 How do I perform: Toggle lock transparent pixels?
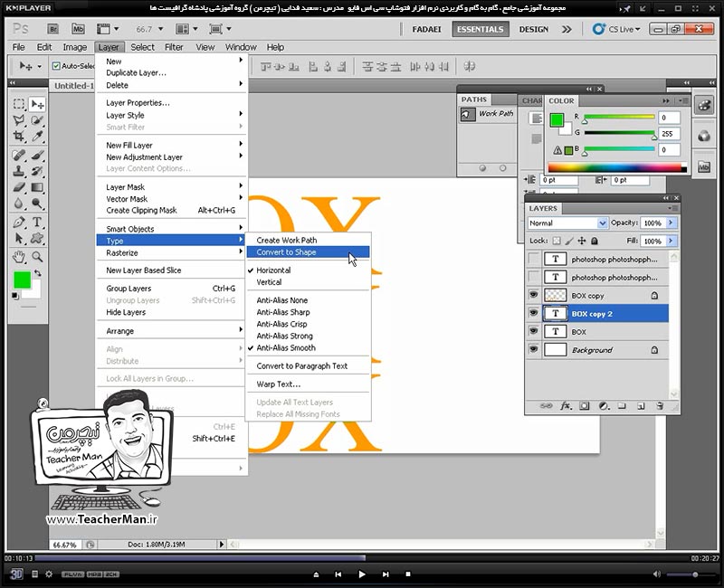557,241
